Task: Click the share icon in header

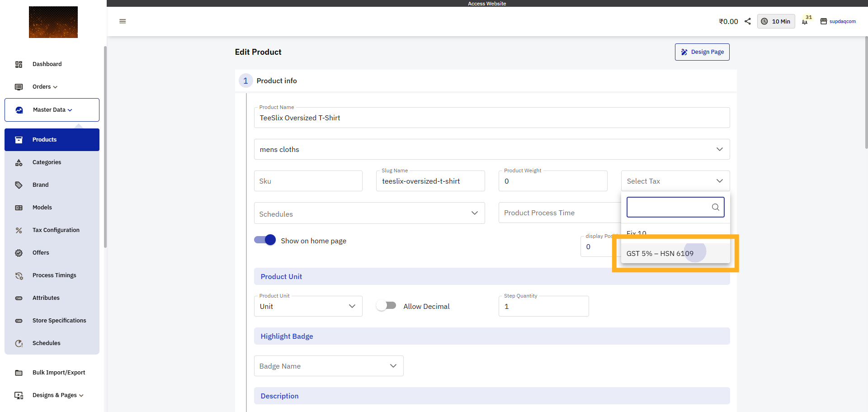Action: (748, 21)
